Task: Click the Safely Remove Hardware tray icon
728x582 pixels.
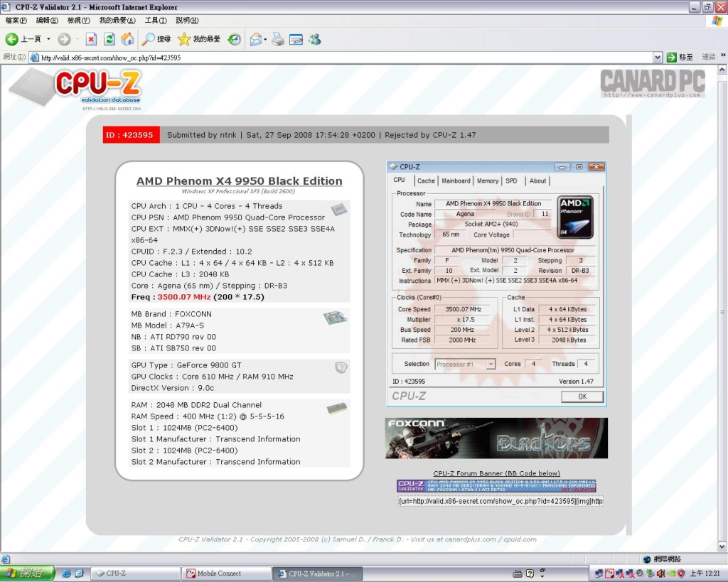Action: [x=651, y=573]
